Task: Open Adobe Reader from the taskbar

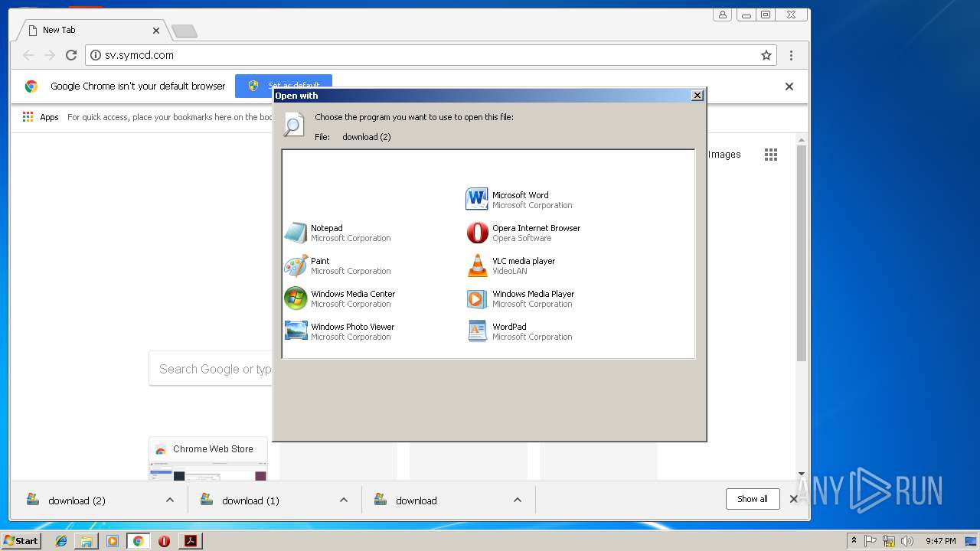Action: pos(191,541)
